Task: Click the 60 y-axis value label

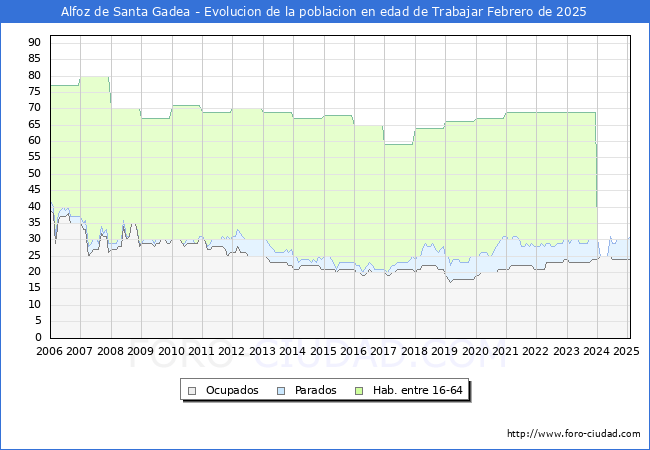Action: click(34, 140)
